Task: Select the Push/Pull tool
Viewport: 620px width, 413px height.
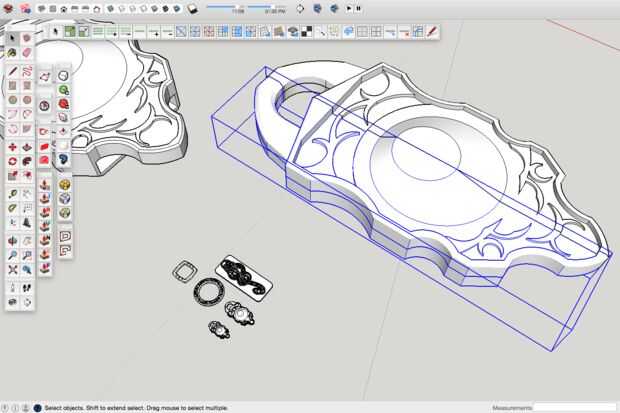Action: point(27,146)
